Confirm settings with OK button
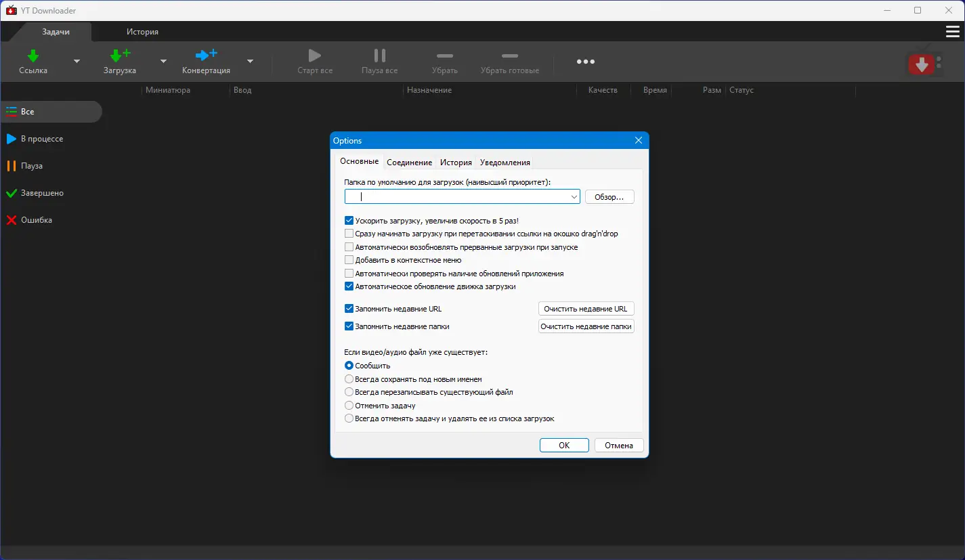965x560 pixels. point(564,446)
